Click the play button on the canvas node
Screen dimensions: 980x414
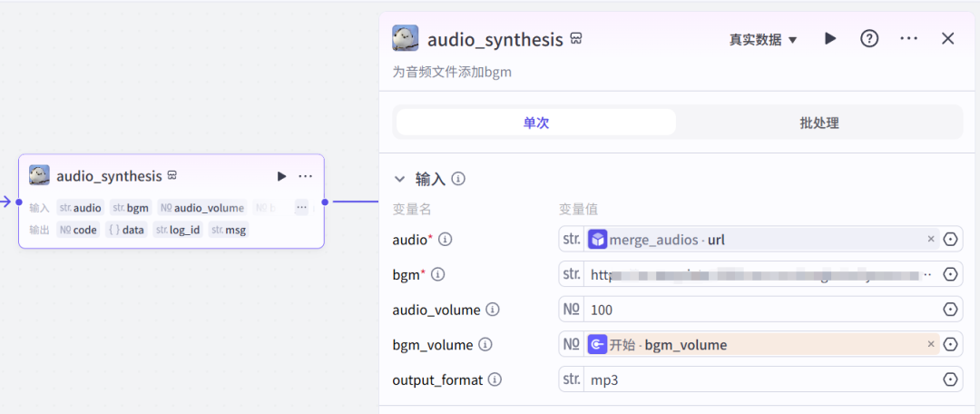point(281,176)
